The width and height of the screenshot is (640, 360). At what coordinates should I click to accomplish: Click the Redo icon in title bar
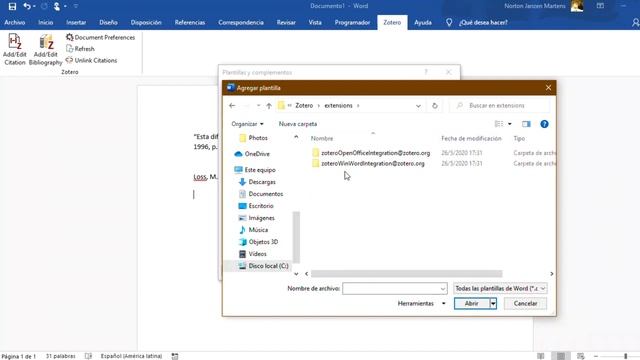tap(44, 6)
